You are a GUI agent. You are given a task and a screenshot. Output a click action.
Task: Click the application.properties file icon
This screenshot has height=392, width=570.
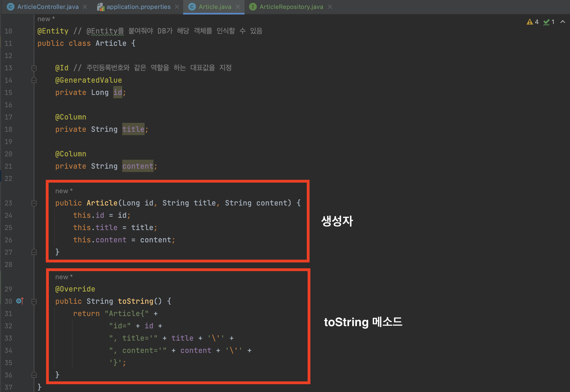click(x=100, y=7)
